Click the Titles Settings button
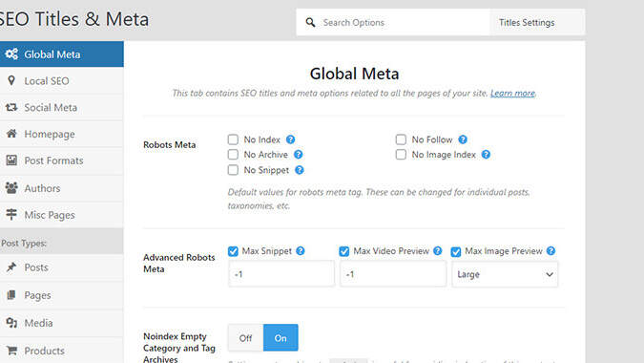The height and width of the screenshot is (363, 644). click(x=537, y=22)
